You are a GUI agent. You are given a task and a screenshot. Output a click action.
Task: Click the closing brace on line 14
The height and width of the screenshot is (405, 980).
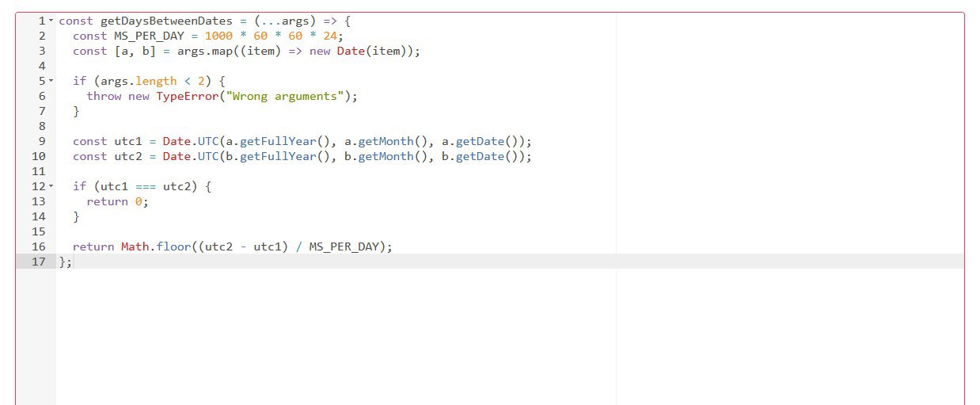coord(76,216)
